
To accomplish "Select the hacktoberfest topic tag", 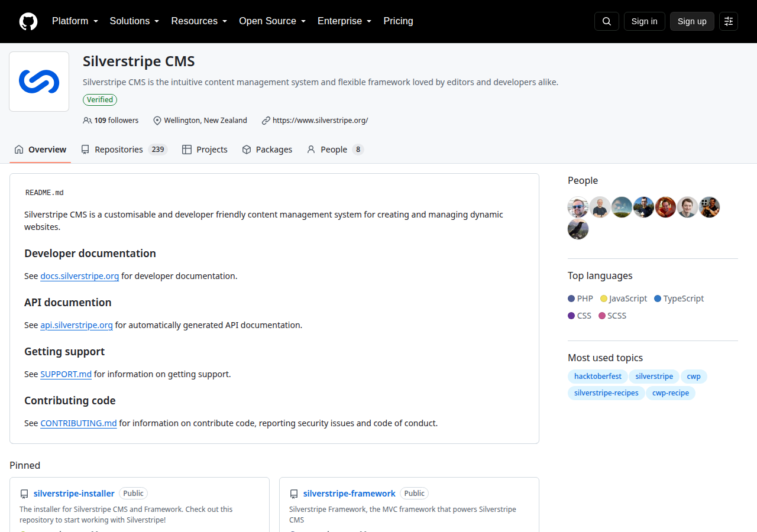I will 598,377.
